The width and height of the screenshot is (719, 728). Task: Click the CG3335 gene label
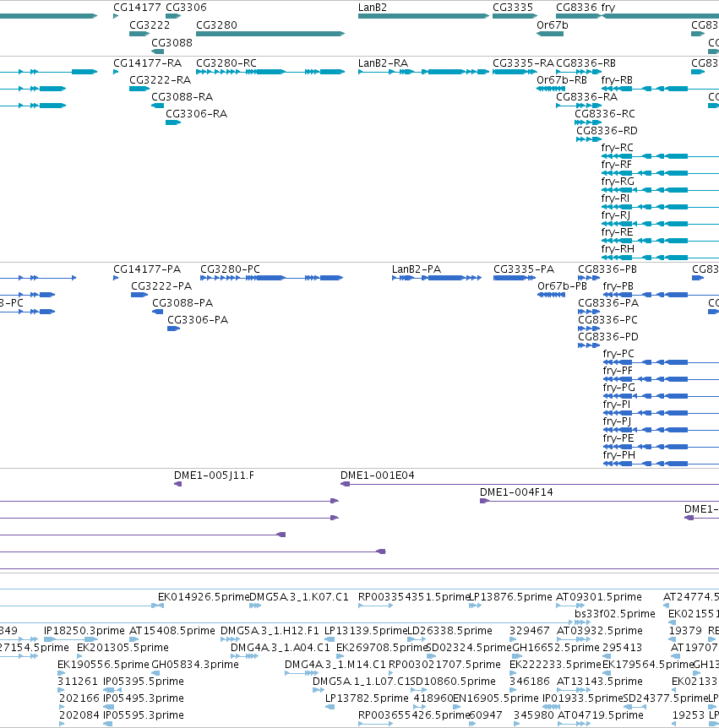(x=513, y=8)
